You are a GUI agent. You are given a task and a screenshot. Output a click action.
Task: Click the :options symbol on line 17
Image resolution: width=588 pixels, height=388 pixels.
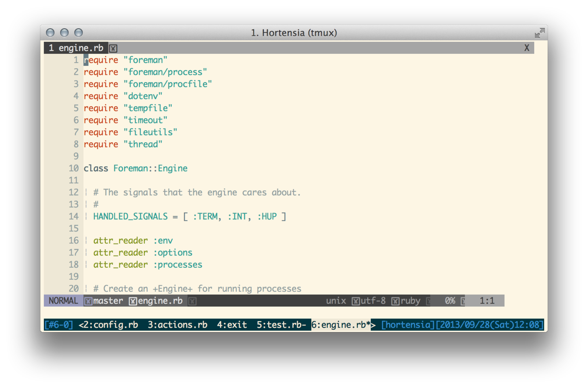172,253
